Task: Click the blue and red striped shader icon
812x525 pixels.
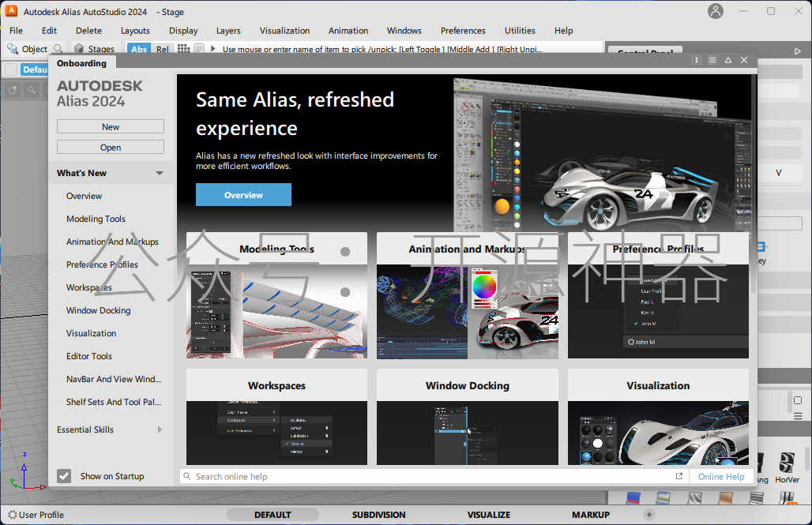Action: [633, 498]
